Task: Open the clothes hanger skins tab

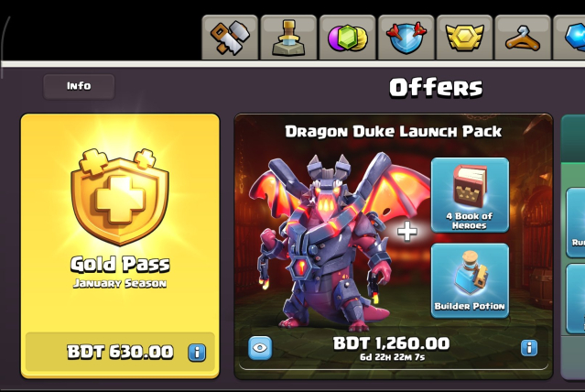Action: (523, 38)
